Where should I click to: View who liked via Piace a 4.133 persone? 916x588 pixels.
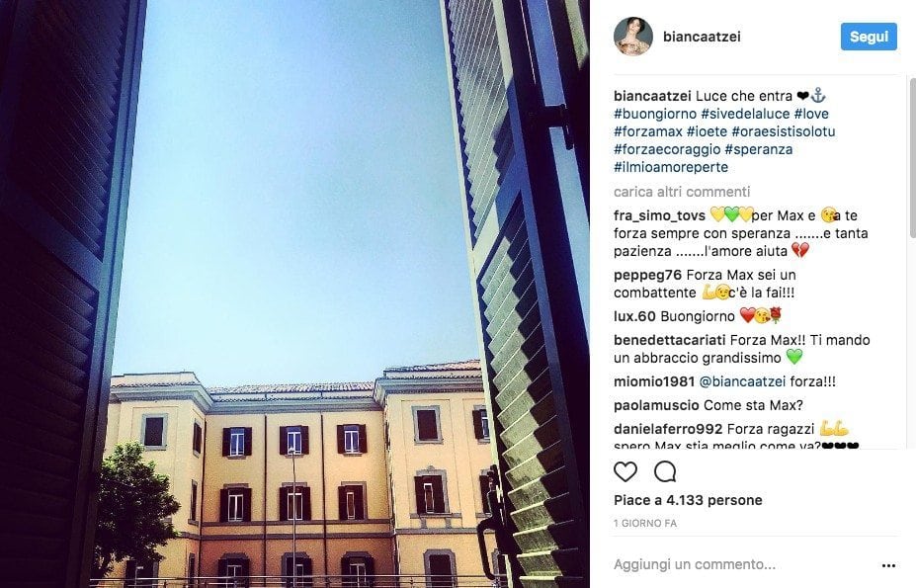688,500
